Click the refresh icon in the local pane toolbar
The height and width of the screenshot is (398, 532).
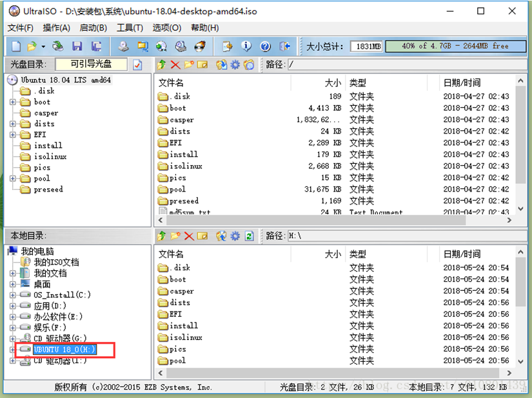(x=249, y=236)
